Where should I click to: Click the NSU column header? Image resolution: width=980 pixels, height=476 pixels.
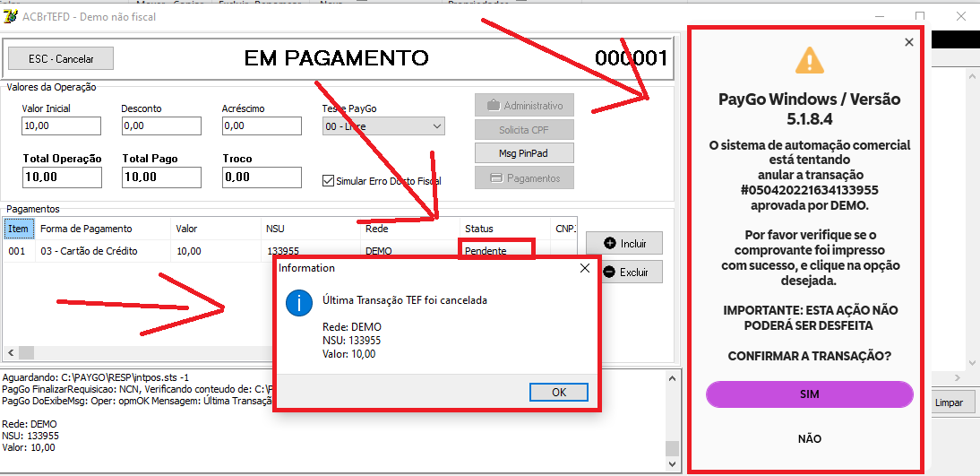coord(311,229)
